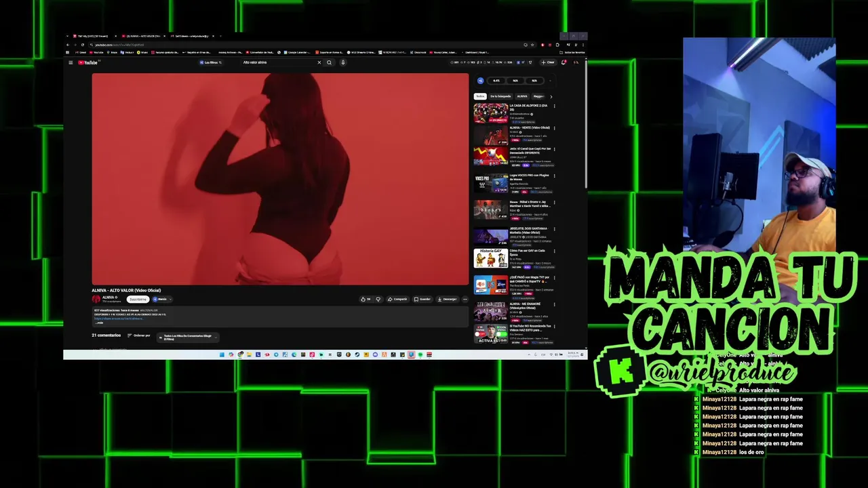Go to YouTube home via logo
This screenshot has height=488, width=868.
[88, 62]
